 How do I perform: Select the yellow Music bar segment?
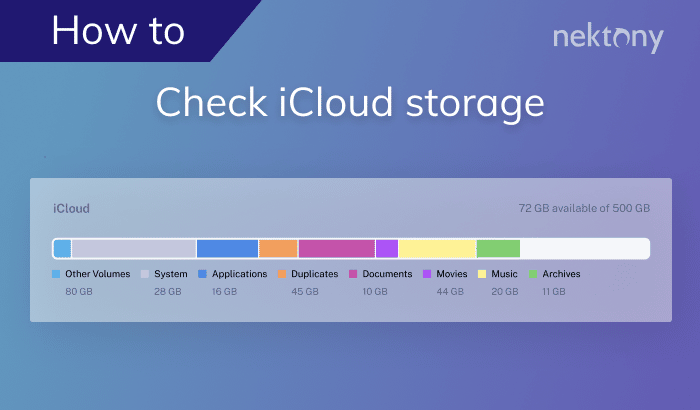[437, 249]
